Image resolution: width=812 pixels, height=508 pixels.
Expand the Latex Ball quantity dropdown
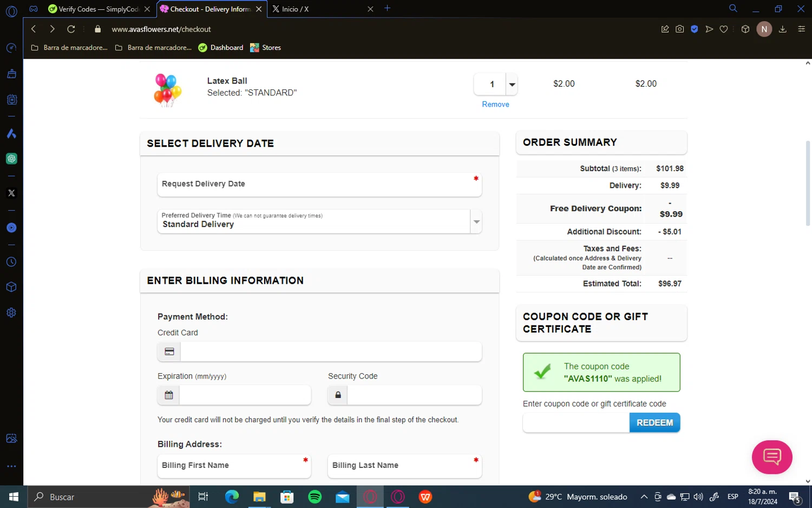tap(512, 84)
